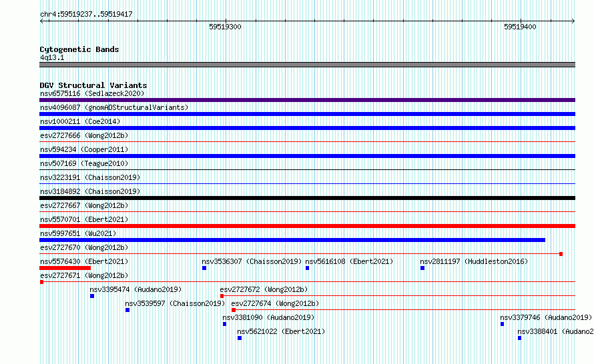Click the DGV Structural Variants track title

[x=93, y=85]
